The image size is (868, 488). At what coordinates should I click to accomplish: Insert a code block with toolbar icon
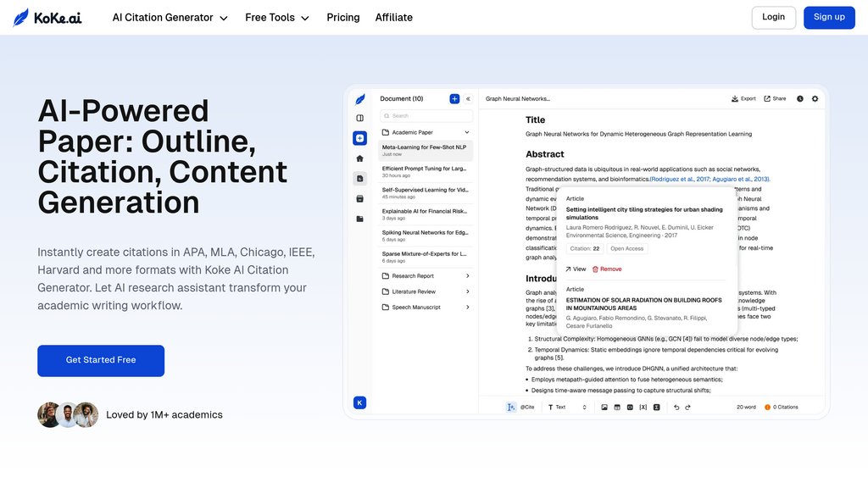[x=630, y=408]
